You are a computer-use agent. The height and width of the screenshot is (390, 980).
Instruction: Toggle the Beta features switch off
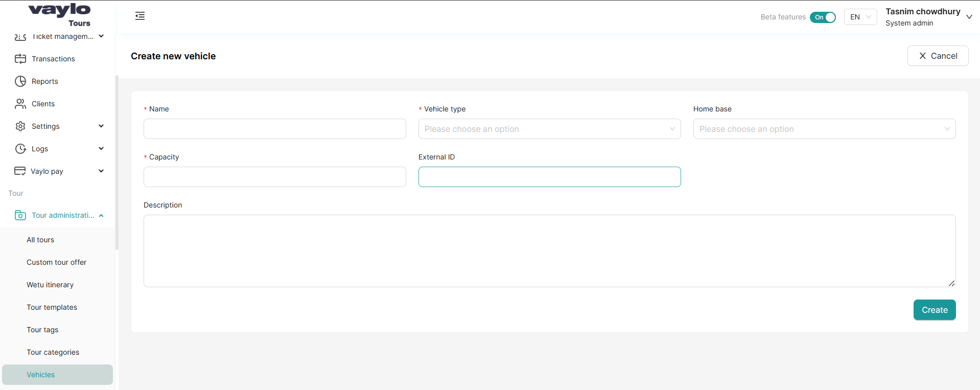823,17
